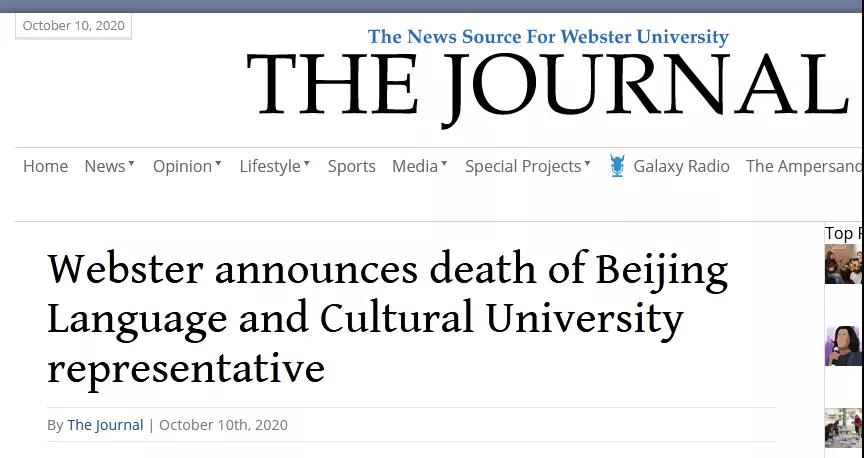Open the third Top Posts thumbnail
864x458 pixels.
point(843,428)
